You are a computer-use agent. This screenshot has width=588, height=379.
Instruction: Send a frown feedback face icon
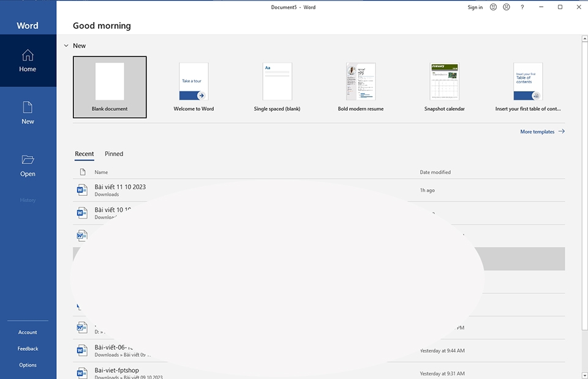click(x=507, y=7)
